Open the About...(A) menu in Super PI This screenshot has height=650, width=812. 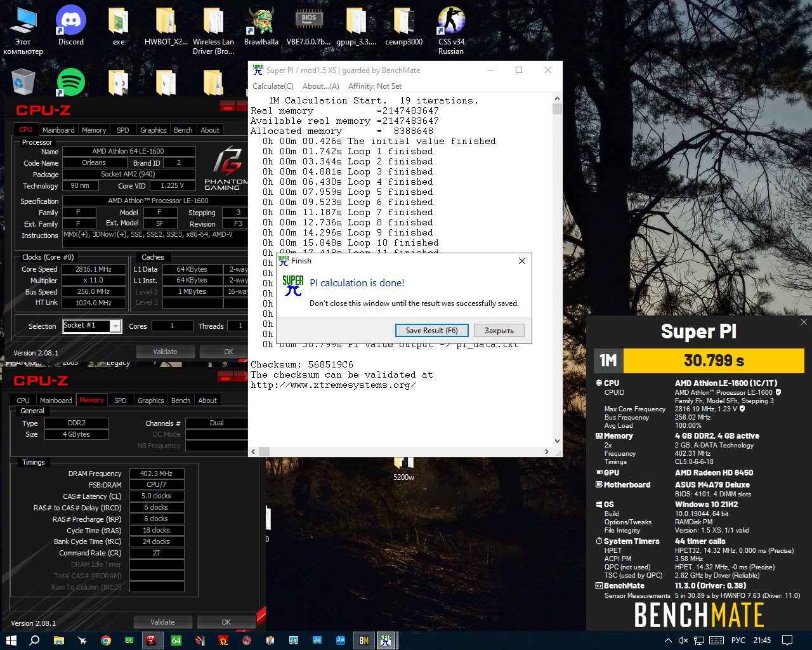click(321, 86)
